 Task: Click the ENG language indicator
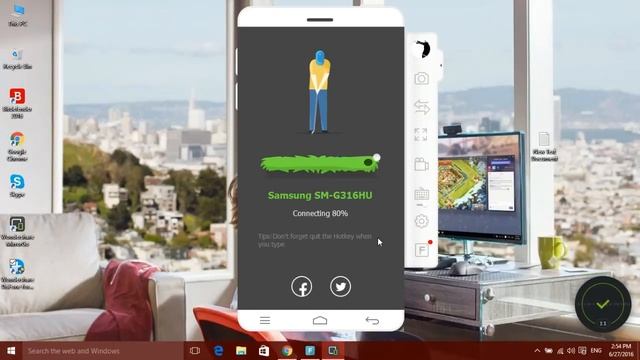pos(596,351)
